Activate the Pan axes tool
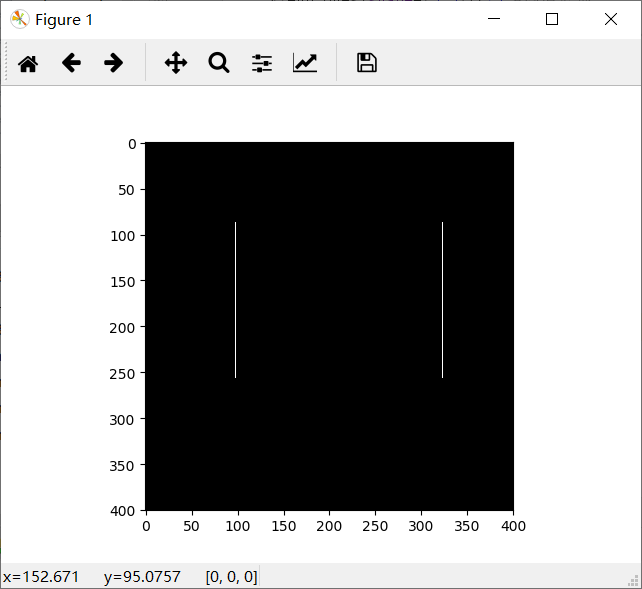 tap(176, 63)
